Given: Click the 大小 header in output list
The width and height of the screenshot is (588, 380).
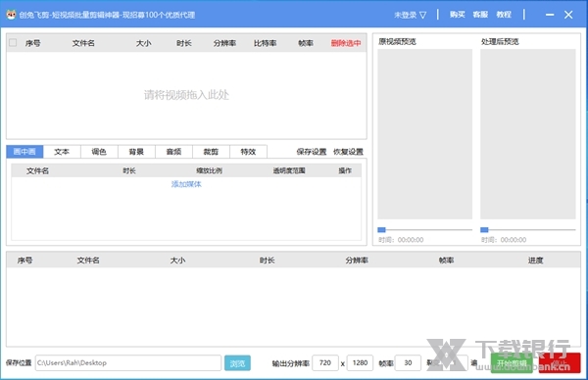Looking at the screenshot, I should tap(177, 261).
